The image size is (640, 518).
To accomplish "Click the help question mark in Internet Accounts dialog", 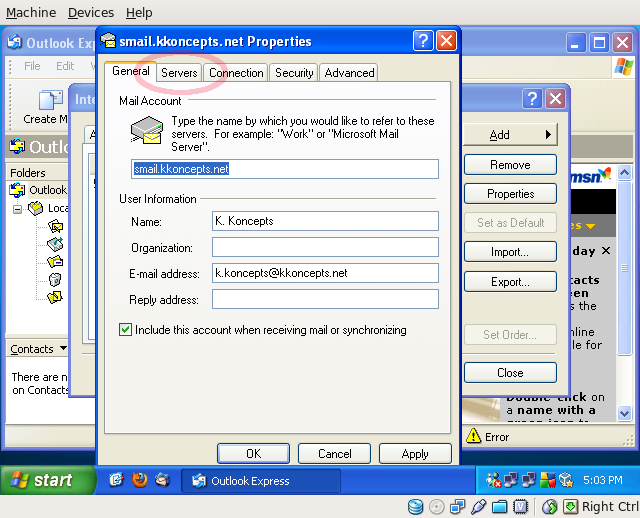I will tap(532, 99).
